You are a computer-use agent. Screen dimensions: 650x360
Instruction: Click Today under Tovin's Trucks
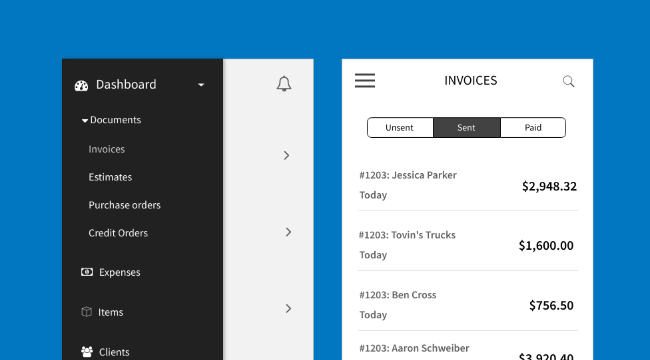coord(373,255)
